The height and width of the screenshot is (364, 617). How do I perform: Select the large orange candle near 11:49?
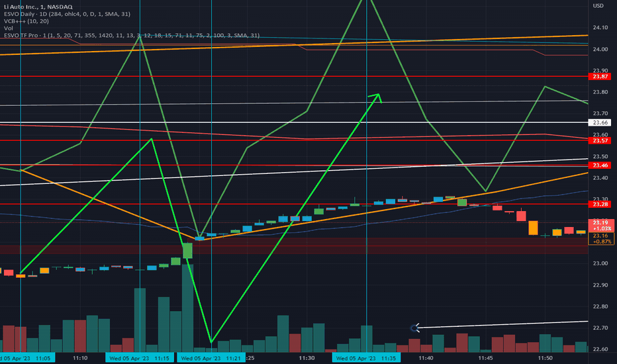[533, 228]
